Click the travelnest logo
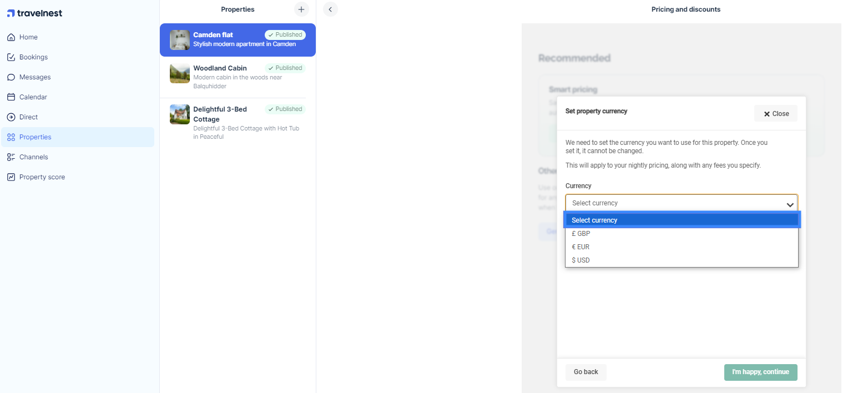 [34, 13]
